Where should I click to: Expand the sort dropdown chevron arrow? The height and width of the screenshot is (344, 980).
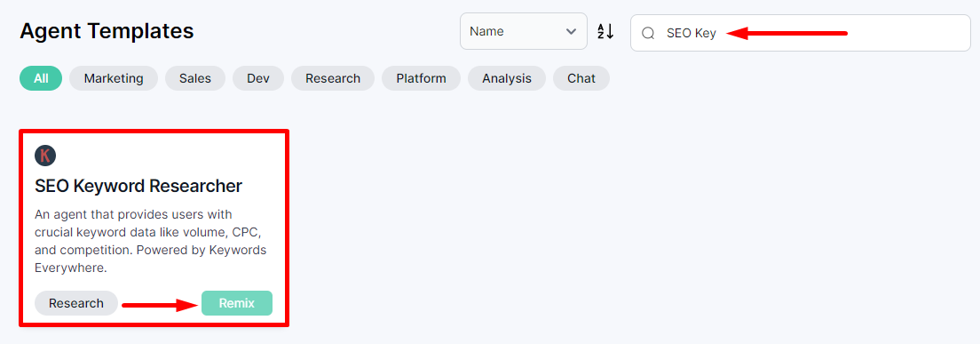(x=571, y=31)
